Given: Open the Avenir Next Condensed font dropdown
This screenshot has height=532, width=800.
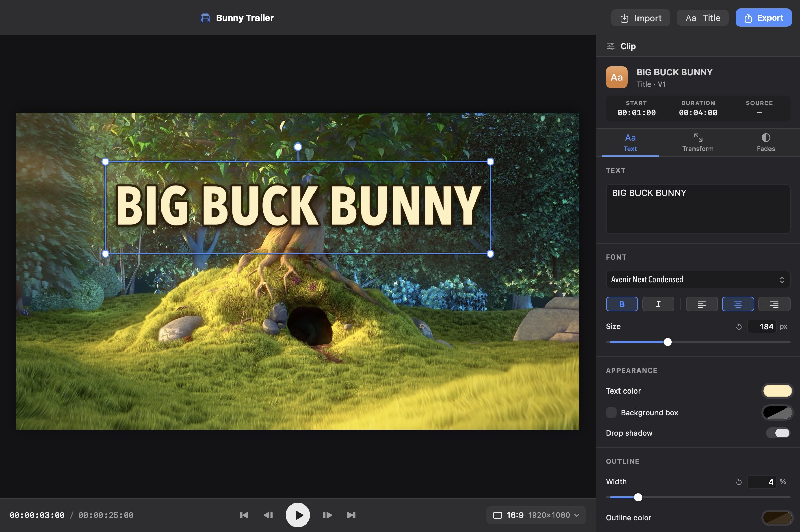Looking at the screenshot, I should pyautogui.click(x=698, y=280).
